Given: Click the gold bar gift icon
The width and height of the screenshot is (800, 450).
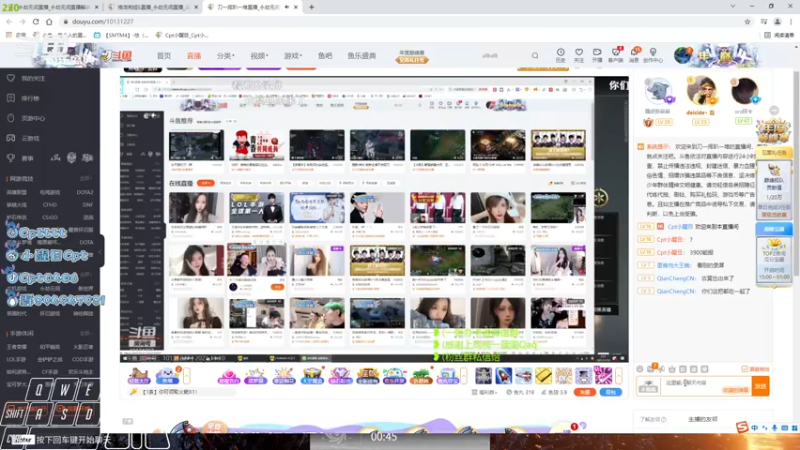Looking at the screenshot, I should click(x=543, y=376).
